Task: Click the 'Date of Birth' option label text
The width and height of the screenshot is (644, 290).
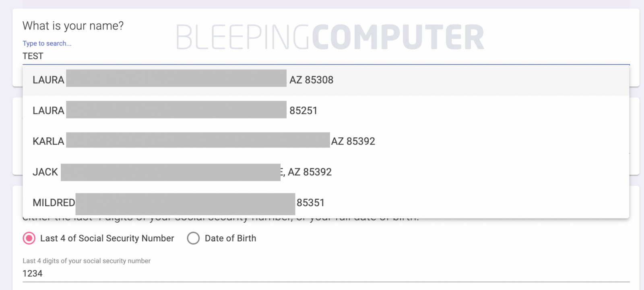Action: point(230,238)
